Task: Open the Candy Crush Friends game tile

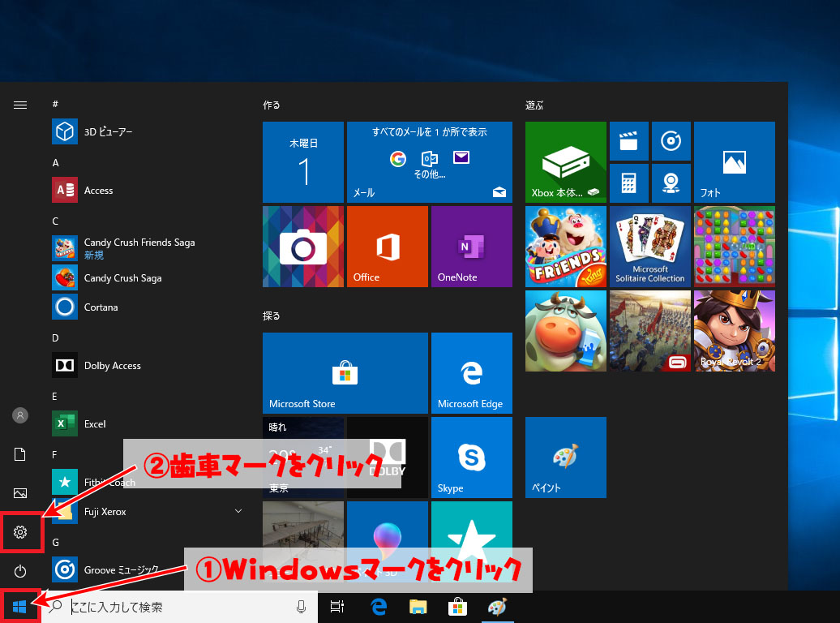Action: tap(566, 247)
